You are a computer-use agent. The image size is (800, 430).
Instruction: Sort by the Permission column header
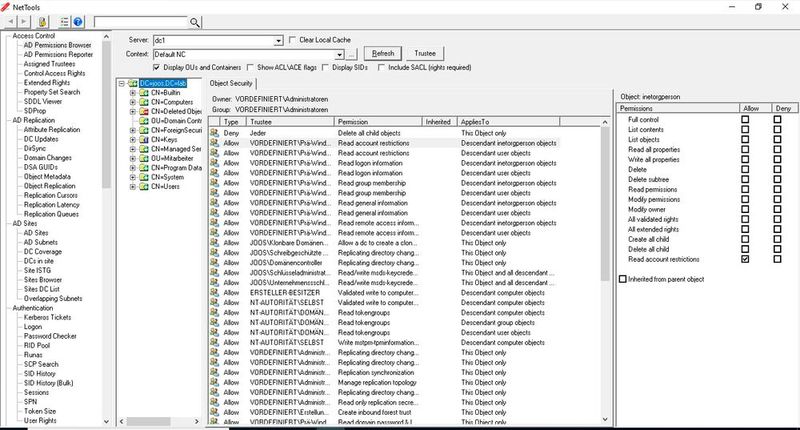click(378, 122)
